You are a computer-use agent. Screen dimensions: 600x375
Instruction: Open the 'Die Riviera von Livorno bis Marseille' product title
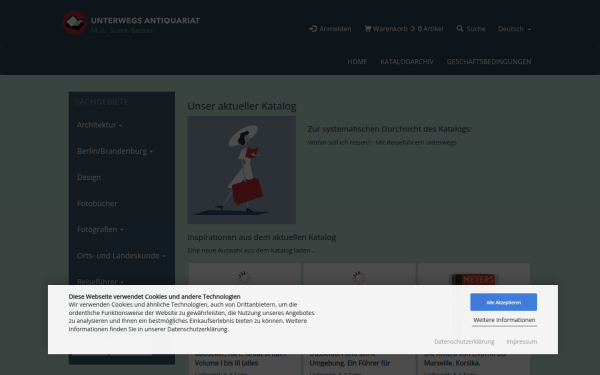465,358
